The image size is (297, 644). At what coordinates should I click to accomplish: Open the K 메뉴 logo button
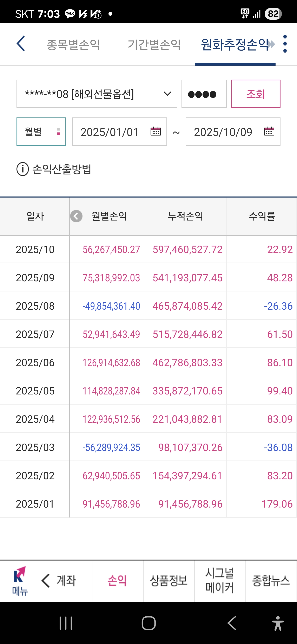click(x=20, y=581)
